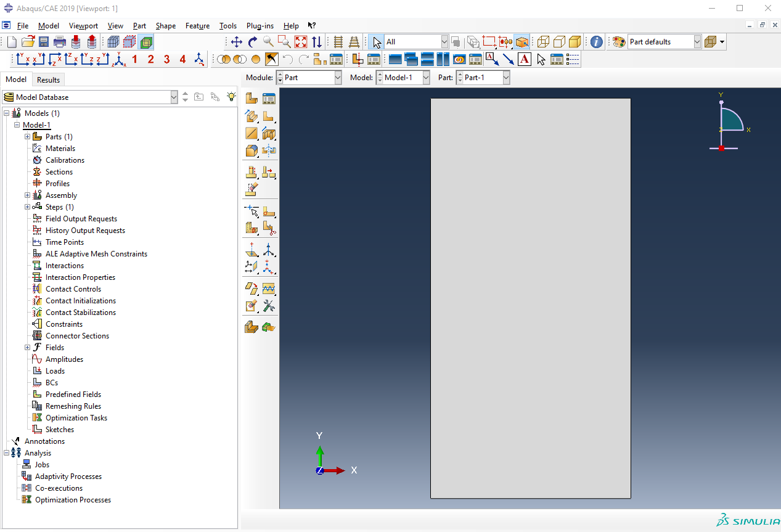
Task: Select Jobs under Analysis
Action: click(x=42, y=465)
